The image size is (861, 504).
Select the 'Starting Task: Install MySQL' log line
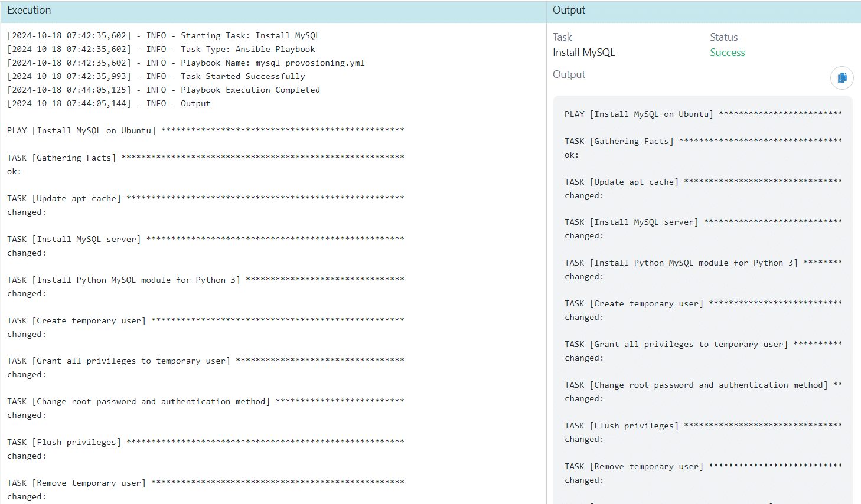click(x=164, y=36)
